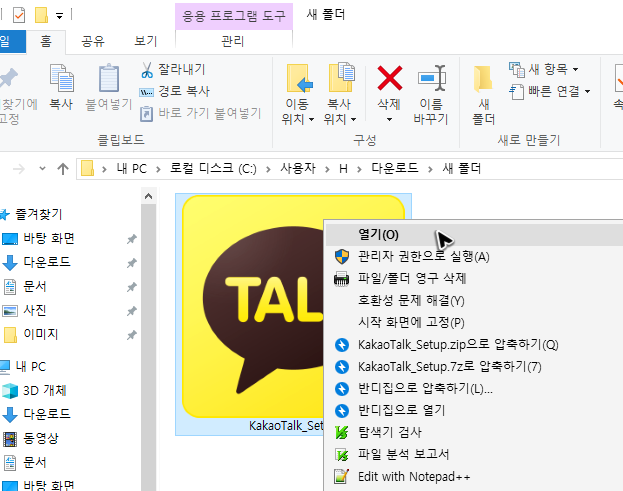Click the New folder (새 폴더) ribbon icon
This screenshot has width=623, height=491.
(x=483, y=78)
